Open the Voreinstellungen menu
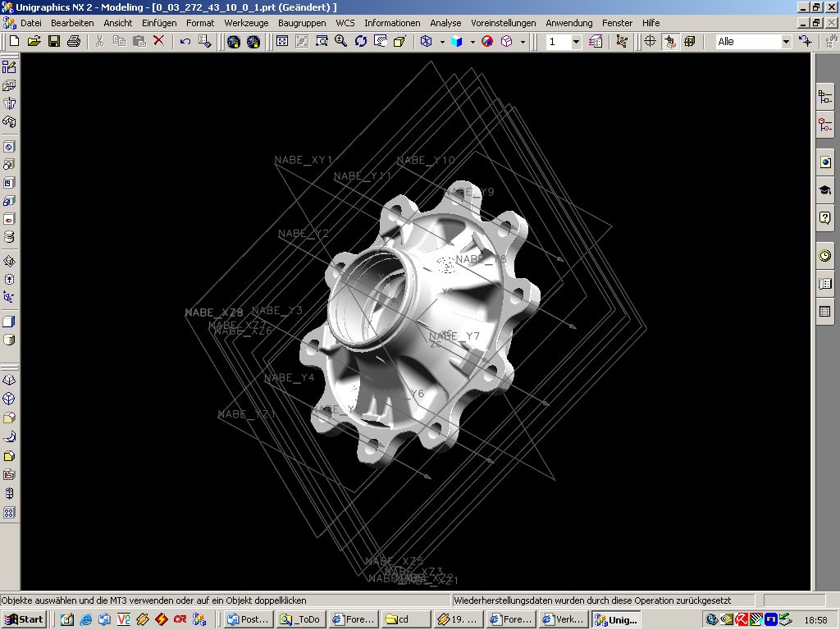Viewport: 840px width, 630px height. point(503,23)
